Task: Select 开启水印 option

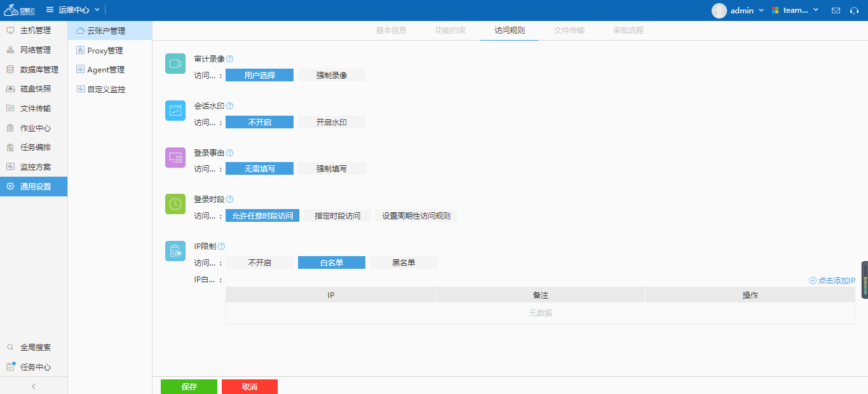Action: pos(332,122)
